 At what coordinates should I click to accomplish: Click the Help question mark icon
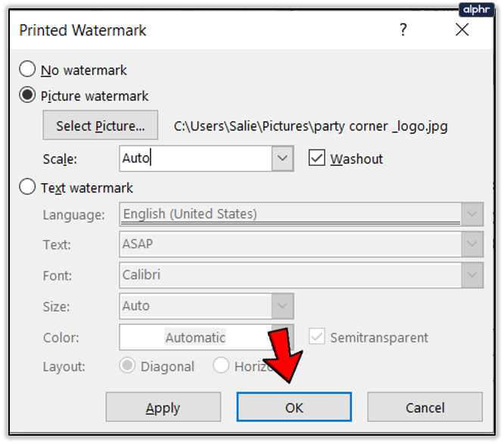tap(403, 30)
